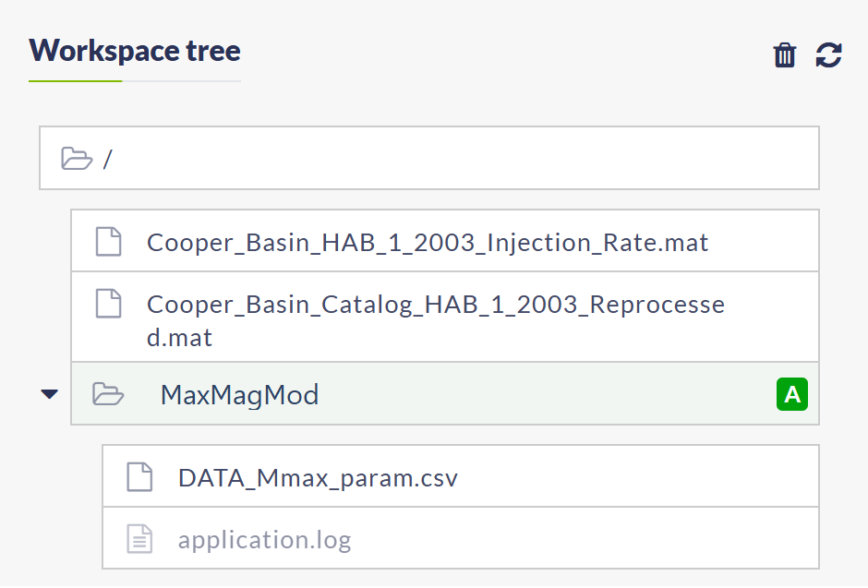Click the MaxMagMod folder icon
Viewport: 868px width, 588px height.
(108, 394)
